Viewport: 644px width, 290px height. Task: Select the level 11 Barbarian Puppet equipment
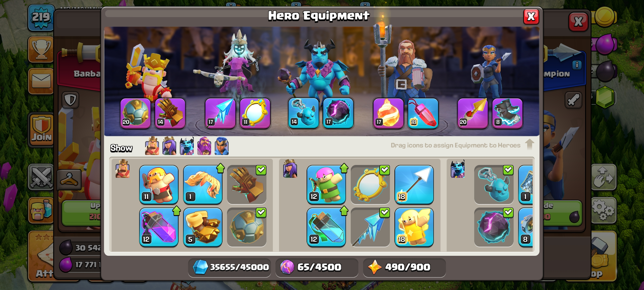click(159, 184)
